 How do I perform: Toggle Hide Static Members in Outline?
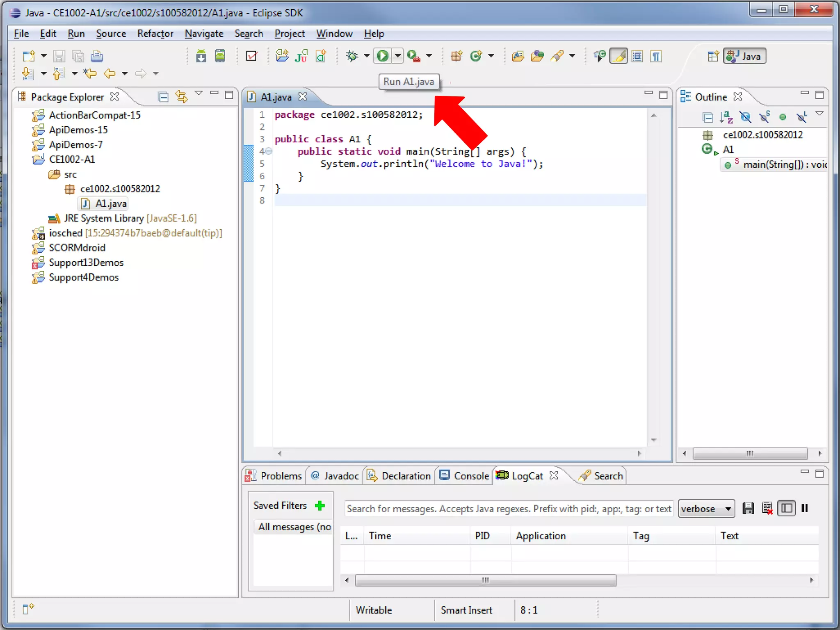tap(765, 117)
